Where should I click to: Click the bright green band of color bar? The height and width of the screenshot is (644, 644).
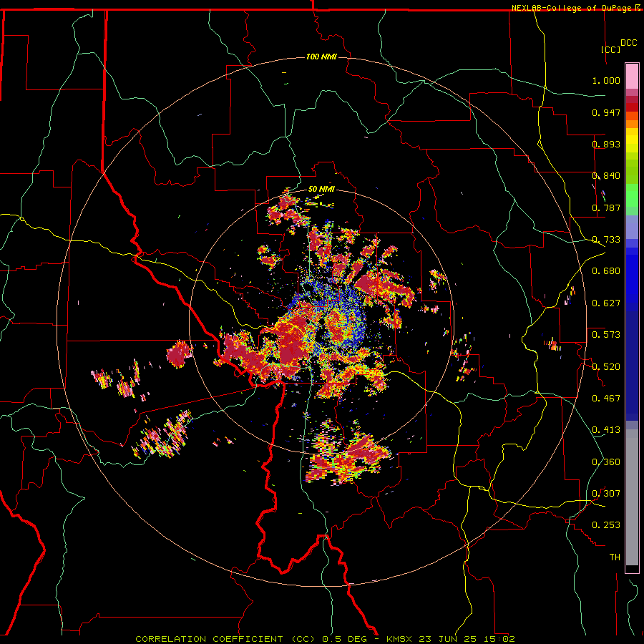click(632, 195)
